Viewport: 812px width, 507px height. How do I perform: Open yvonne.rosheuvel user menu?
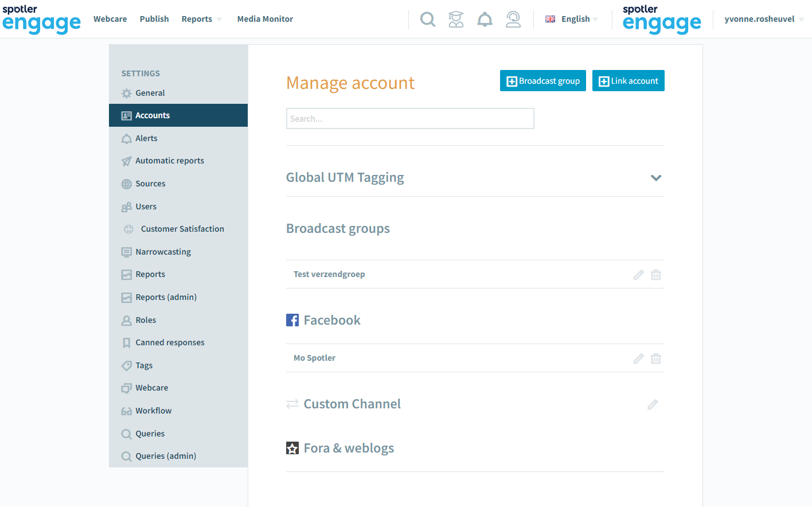(764, 19)
